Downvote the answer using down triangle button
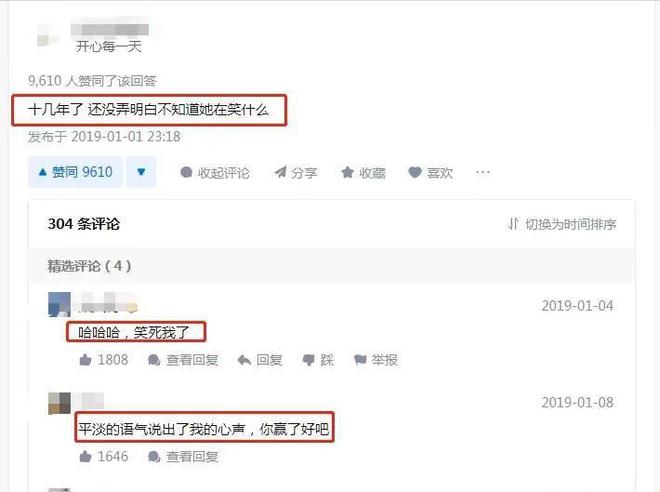 (141, 172)
